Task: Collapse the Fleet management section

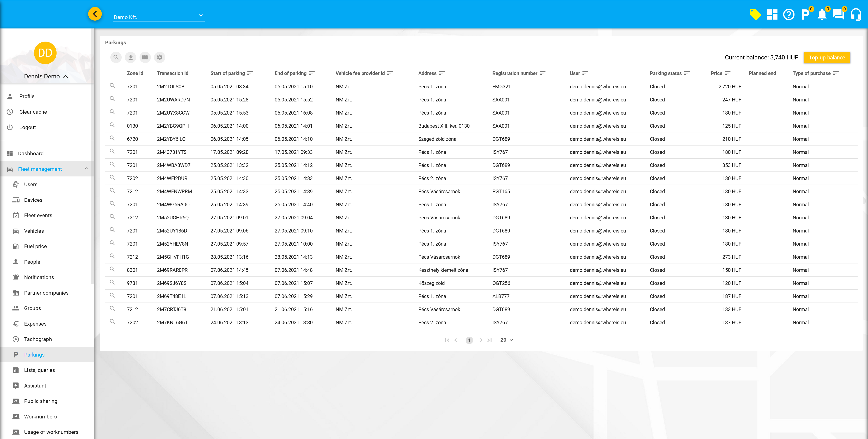Action: 86,169
